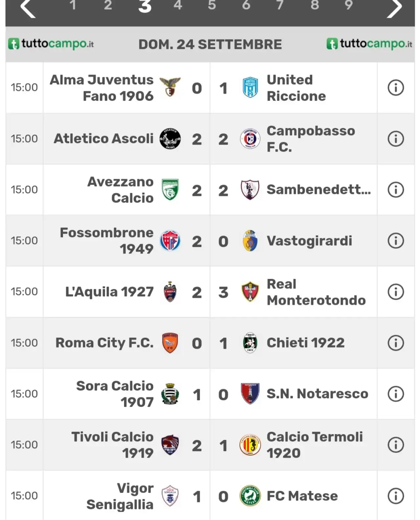
Task: Open the right tuttocampo.it logo link
Action: point(369,44)
